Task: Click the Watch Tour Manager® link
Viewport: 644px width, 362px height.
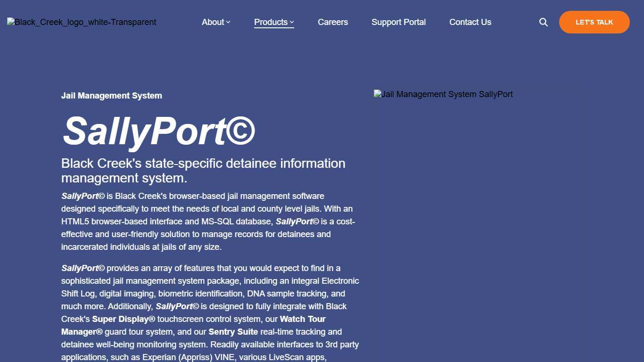Action: click(302, 319)
